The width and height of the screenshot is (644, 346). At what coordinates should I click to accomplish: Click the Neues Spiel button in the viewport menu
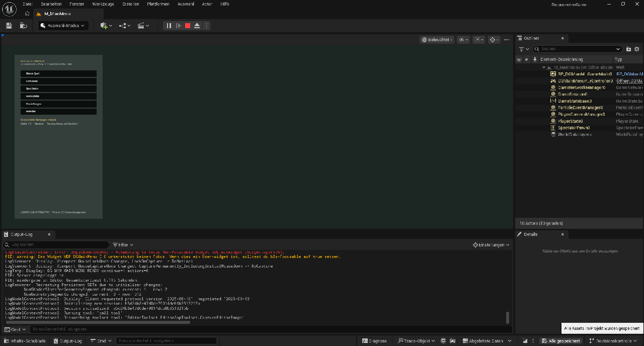click(x=58, y=73)
